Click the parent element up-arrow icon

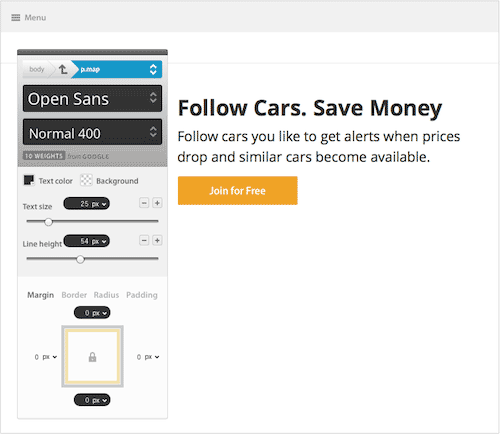[63, 69]
